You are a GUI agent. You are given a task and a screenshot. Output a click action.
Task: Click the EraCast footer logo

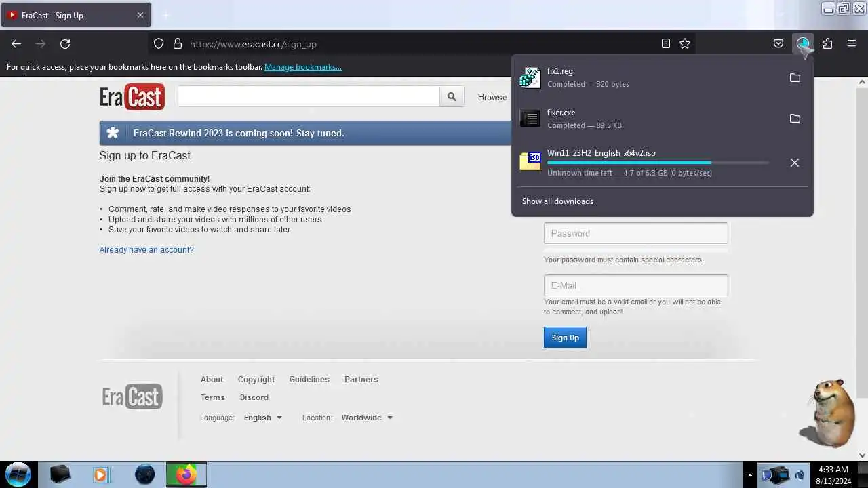(x=132, y=396)
